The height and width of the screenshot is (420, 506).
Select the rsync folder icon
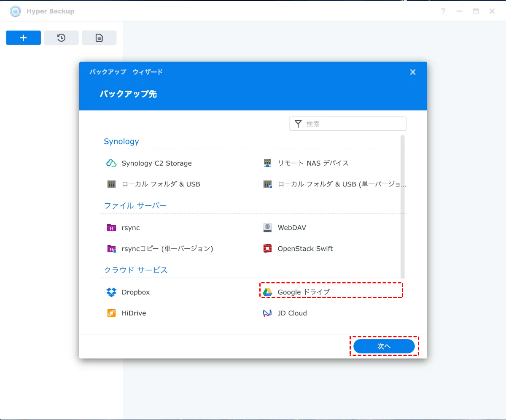[111, 228]
